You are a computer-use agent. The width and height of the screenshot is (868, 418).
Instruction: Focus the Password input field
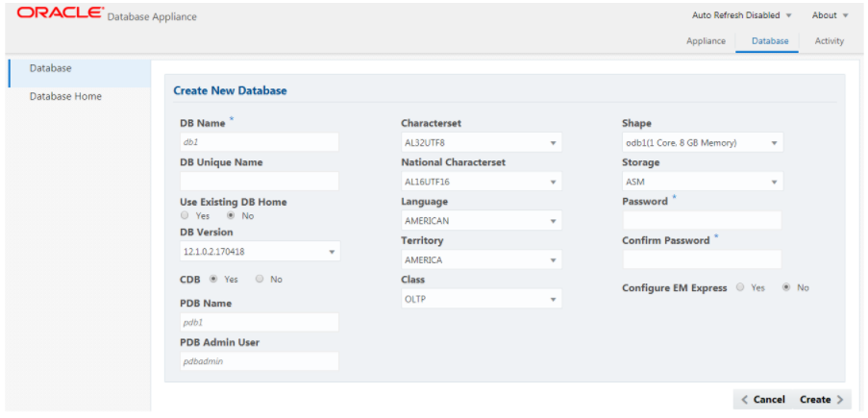click(702, 220)
